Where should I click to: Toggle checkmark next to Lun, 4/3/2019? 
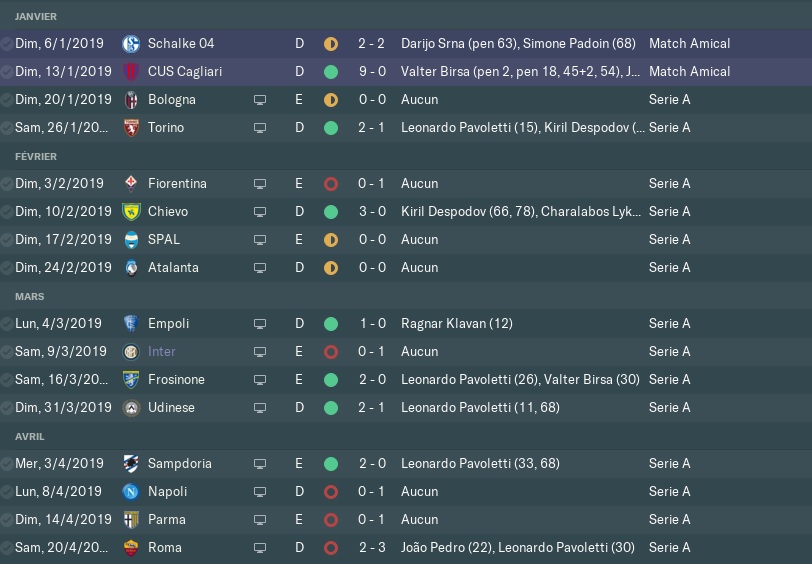pyautogui.click(x=7, y=324)
